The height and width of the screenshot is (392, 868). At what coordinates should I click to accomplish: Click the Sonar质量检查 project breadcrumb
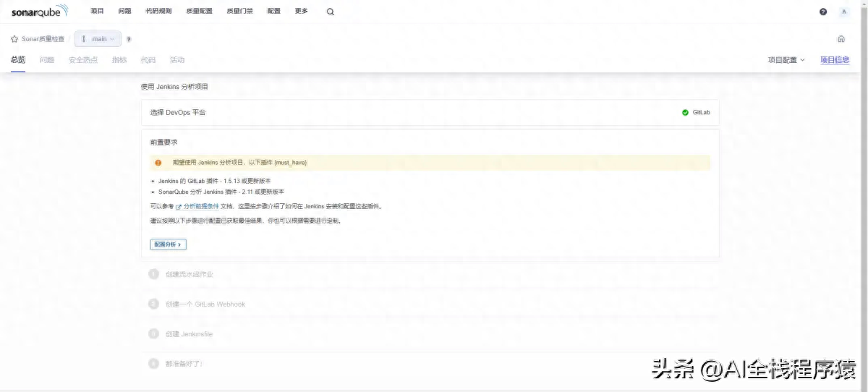pyautogui.click(x=43, y=39)
